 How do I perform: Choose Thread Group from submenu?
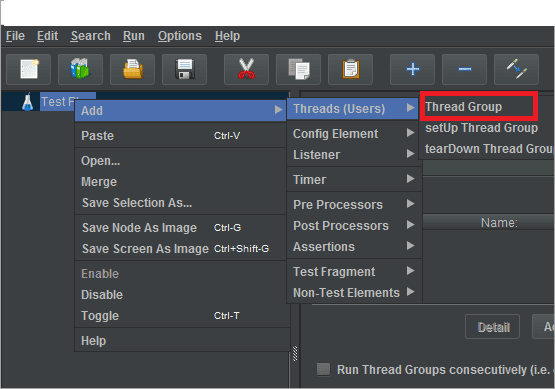point(479,107)
